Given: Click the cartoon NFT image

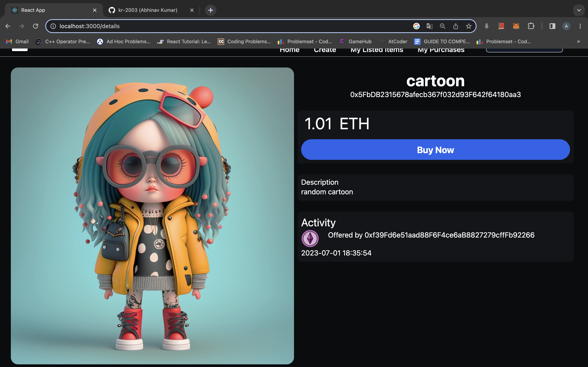Looking at the screenshot, I should (152, 216).
